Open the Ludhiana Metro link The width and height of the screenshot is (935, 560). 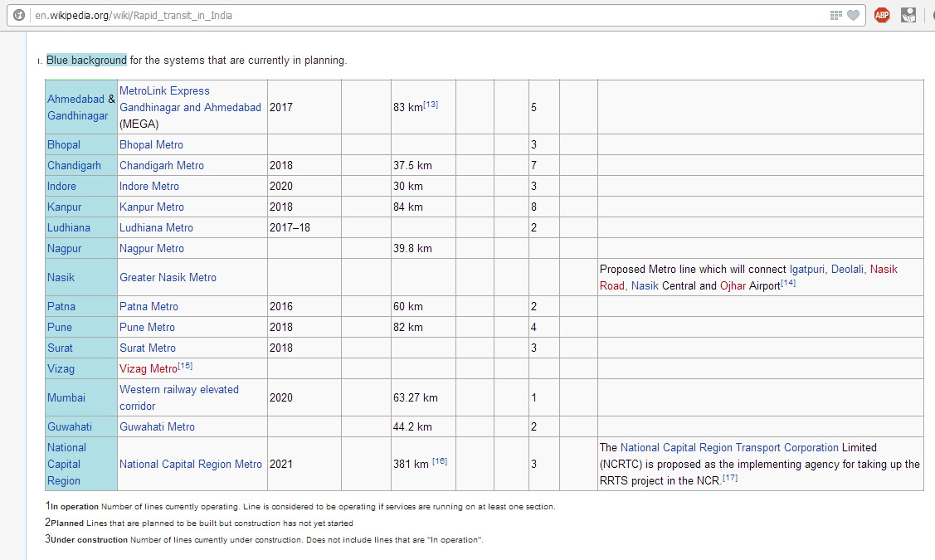click(x=156, y=228)
